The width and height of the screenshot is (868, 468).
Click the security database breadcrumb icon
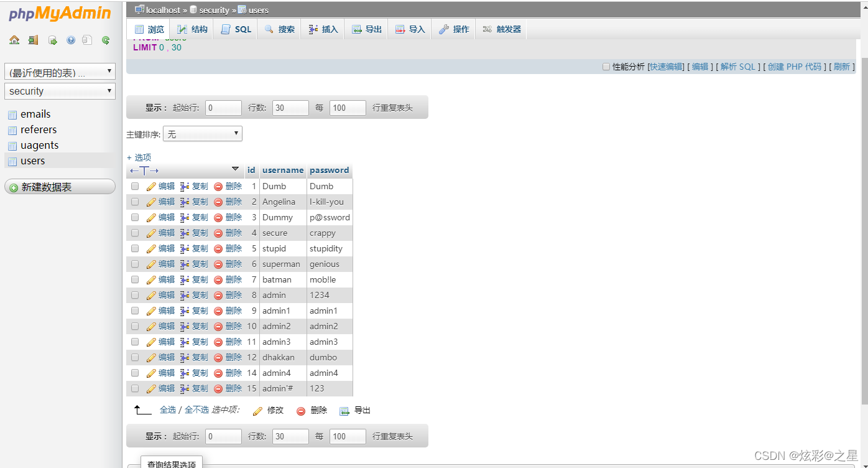pyautogui.click(x=193, y=9)
